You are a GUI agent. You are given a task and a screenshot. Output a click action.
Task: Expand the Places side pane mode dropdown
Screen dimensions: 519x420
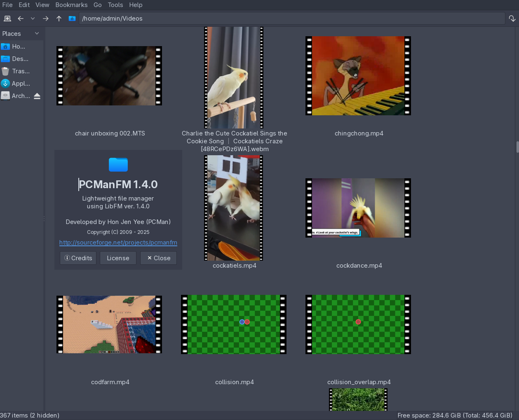tap(37, 33)
